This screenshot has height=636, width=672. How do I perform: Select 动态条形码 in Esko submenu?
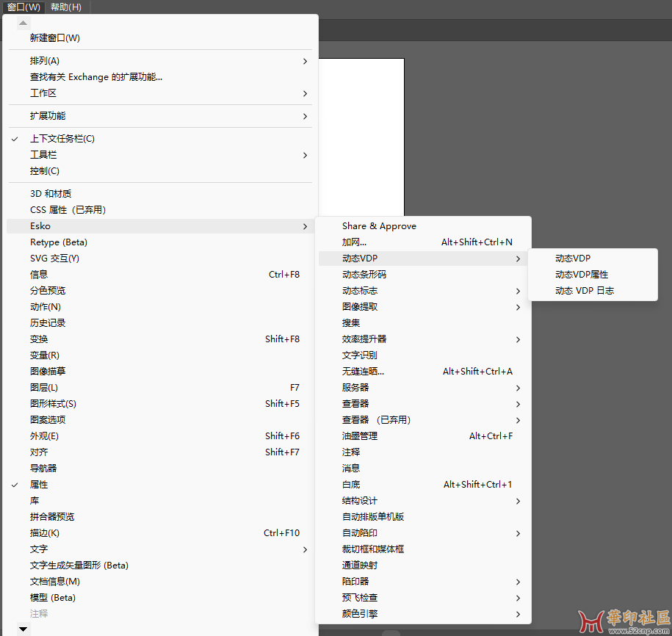[364, 275]
